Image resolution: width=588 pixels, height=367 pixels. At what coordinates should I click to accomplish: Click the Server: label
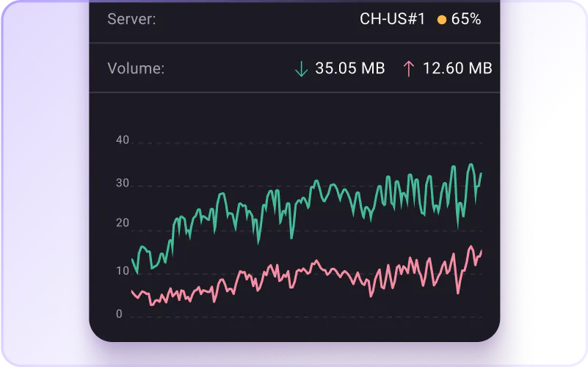pyautogui.click(x=131, y=19)
